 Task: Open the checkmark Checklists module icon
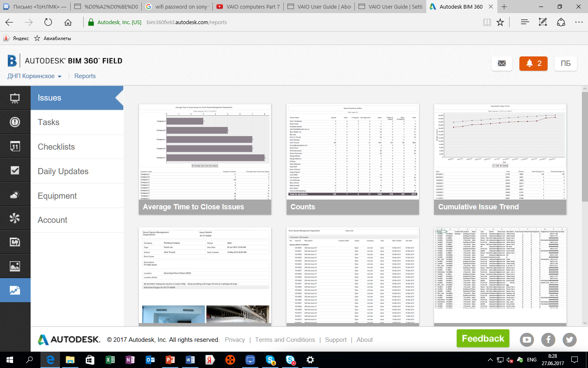[15, 170]
